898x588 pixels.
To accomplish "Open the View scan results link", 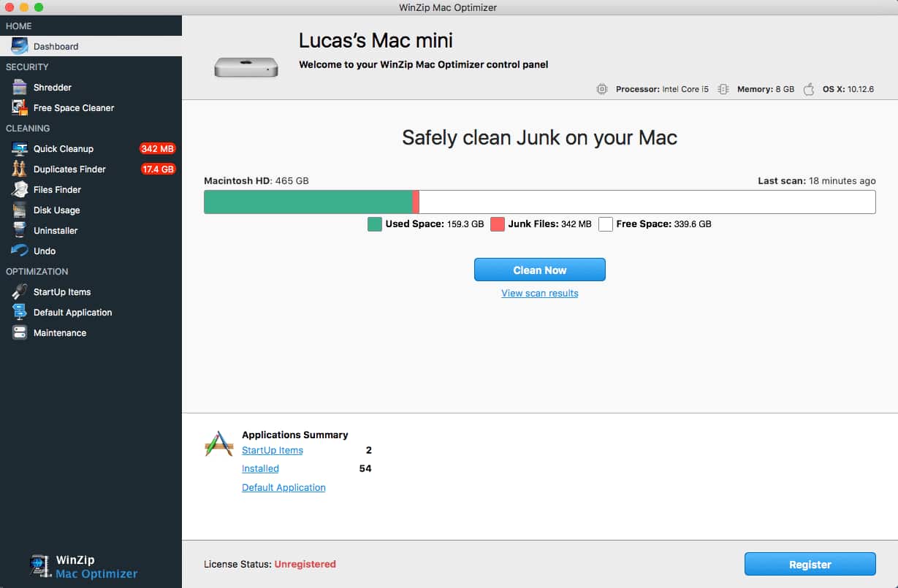I will (540, 293).
